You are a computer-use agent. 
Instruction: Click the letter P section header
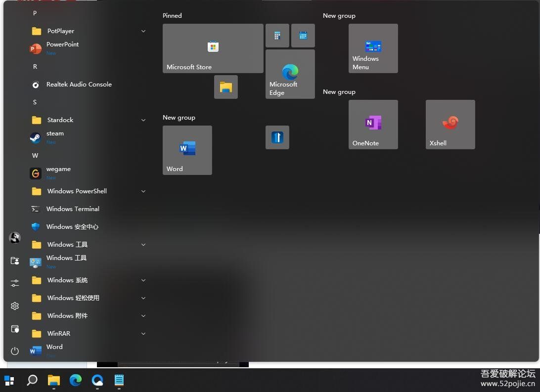[35, 13]
